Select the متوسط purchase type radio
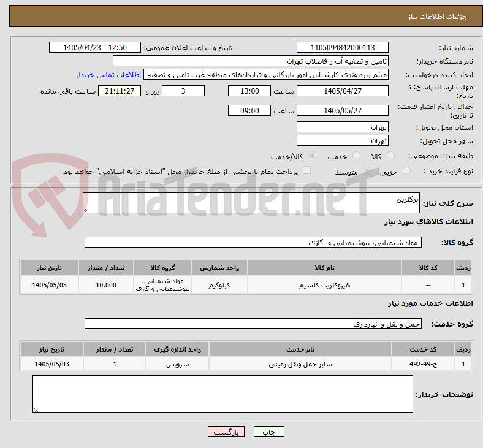Screen dimensions: 483x448 [367, 171]
